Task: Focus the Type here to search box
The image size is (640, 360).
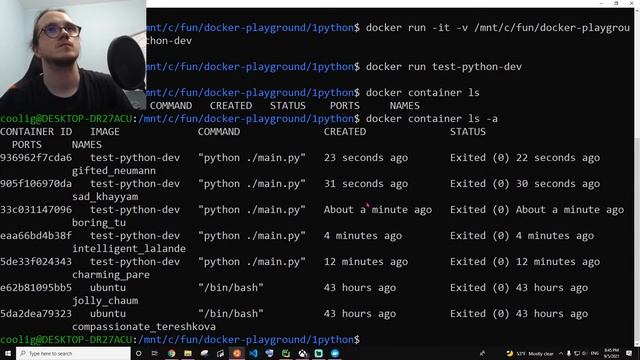Action: tap(73, 353)
